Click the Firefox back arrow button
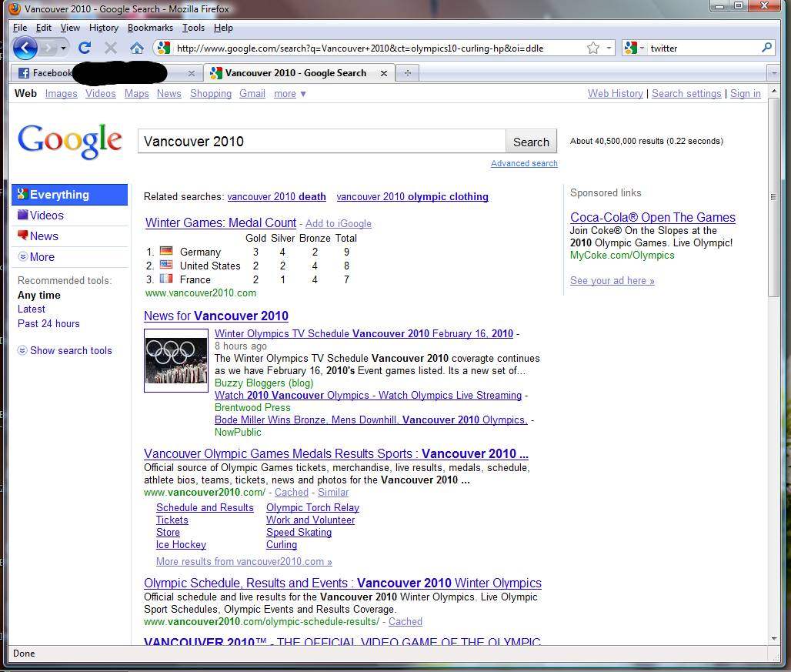This screenshot has height=672, width=791. point(25,48)
